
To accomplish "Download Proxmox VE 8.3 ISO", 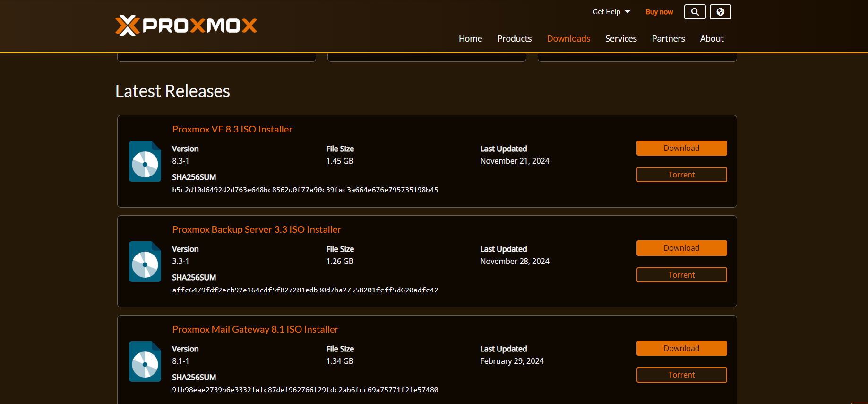I will tap(681, 148).
